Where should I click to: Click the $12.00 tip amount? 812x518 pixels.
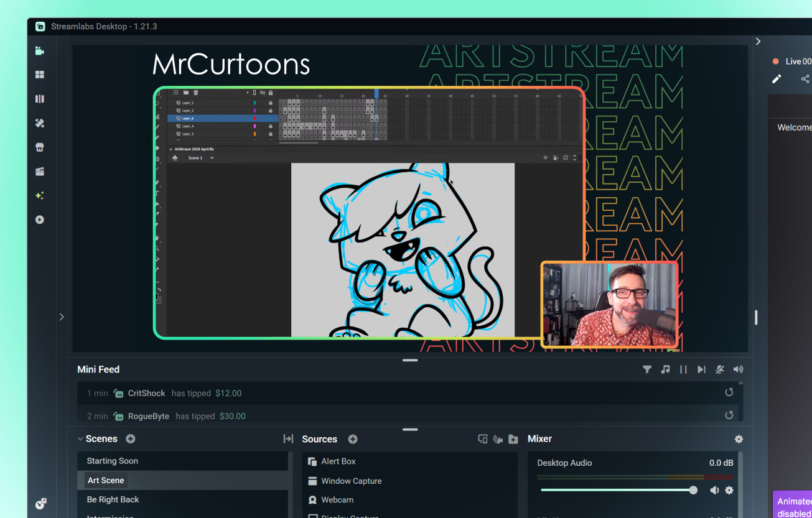pos(228,393)
